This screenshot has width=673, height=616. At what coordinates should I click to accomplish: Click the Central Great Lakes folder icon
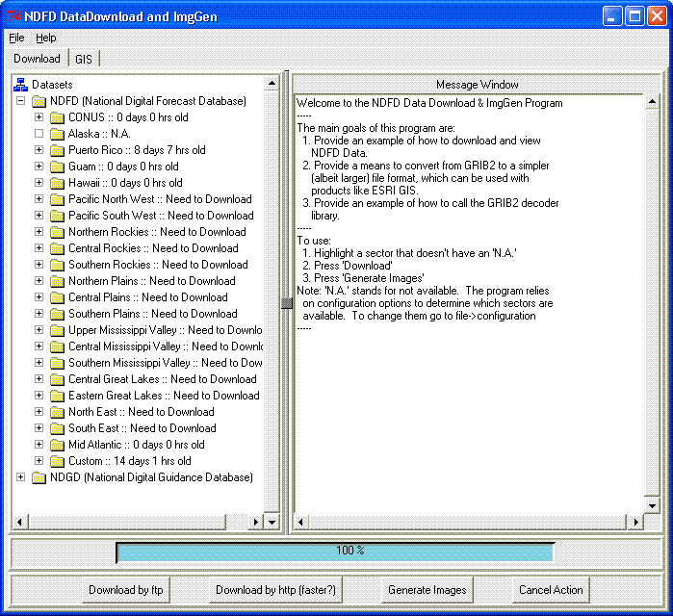pyautogui.click(x=57, y=379)
